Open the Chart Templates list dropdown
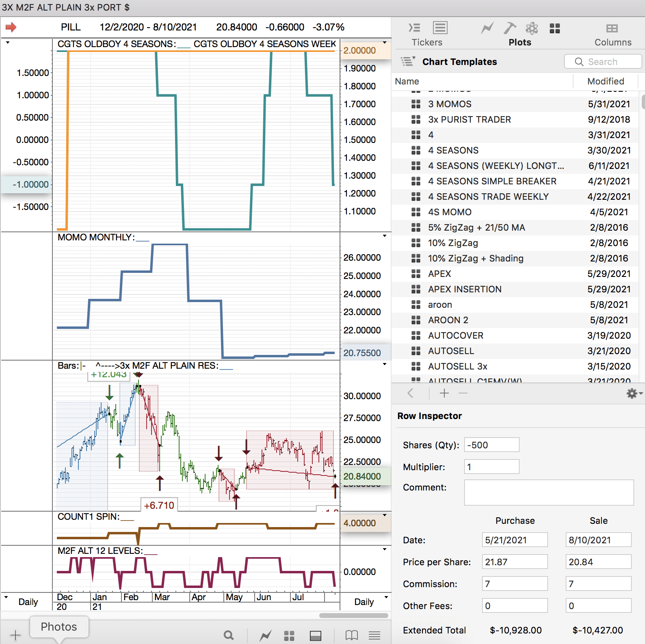 click(408, 61)
